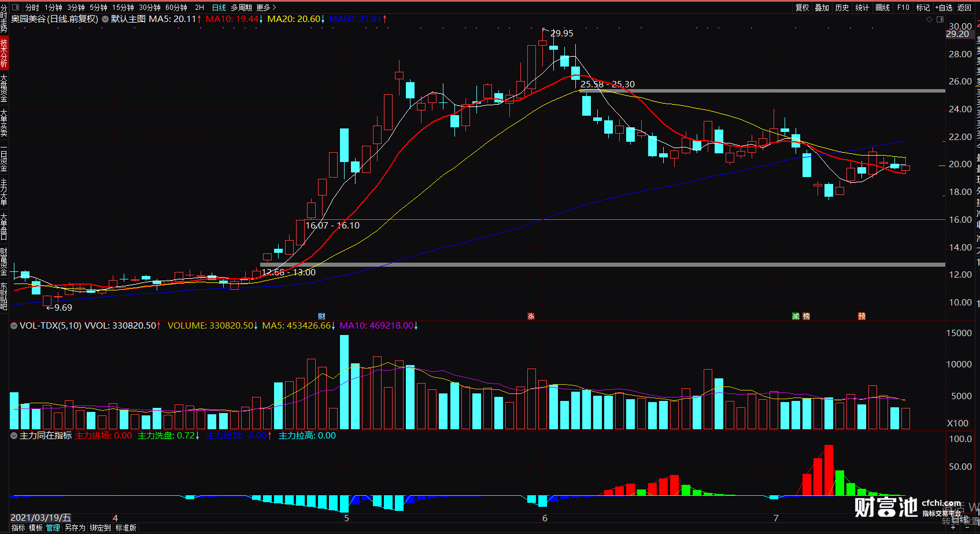Select the 3分钟 period
Screen dimensions: 980x534
pyautogui.click(x=76, y=8)
